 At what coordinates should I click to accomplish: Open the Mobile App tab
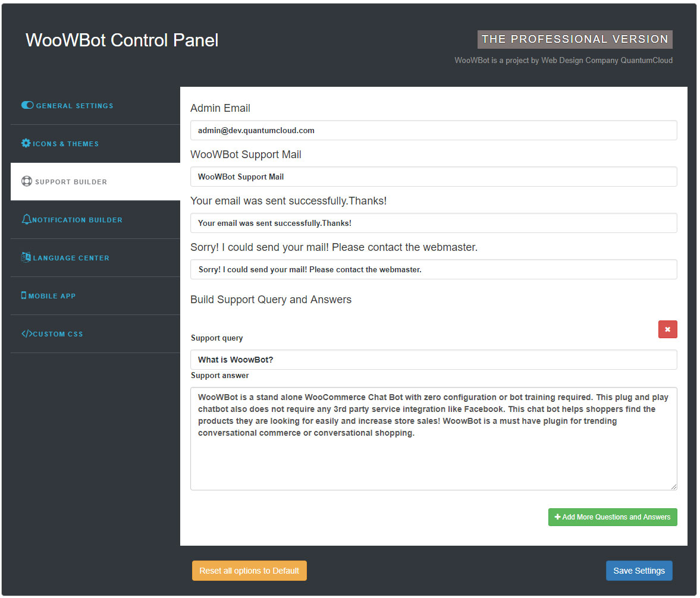[x=95, y=296]
